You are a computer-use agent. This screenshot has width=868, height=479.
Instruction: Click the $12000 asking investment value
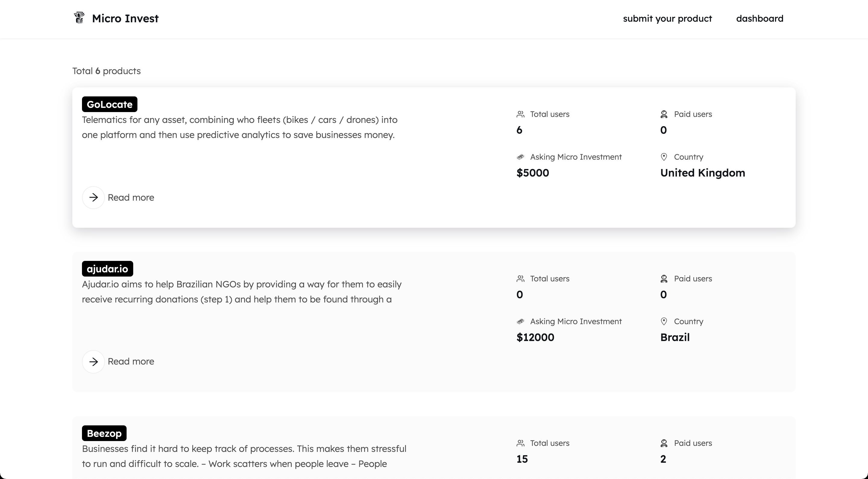pos(535,337)
